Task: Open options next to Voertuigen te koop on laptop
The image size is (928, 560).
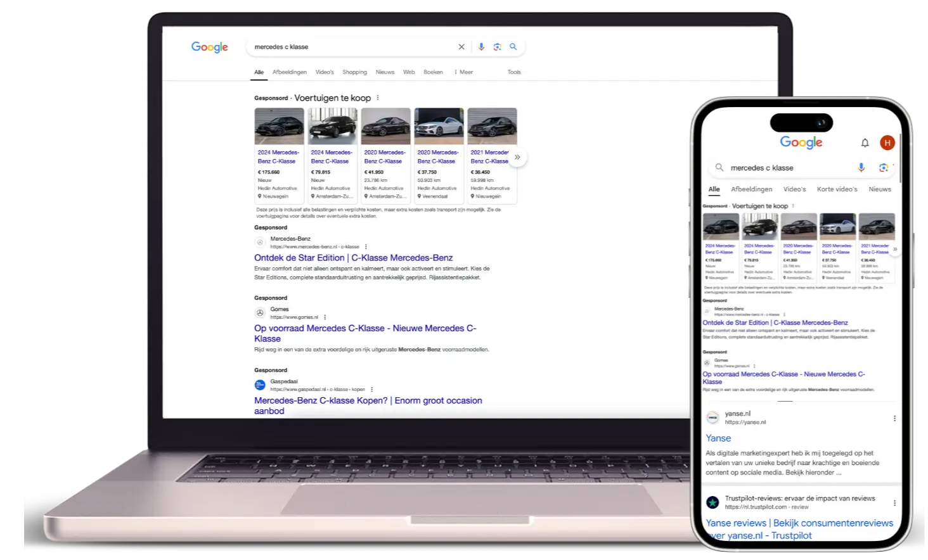Action: pos(378,98)
